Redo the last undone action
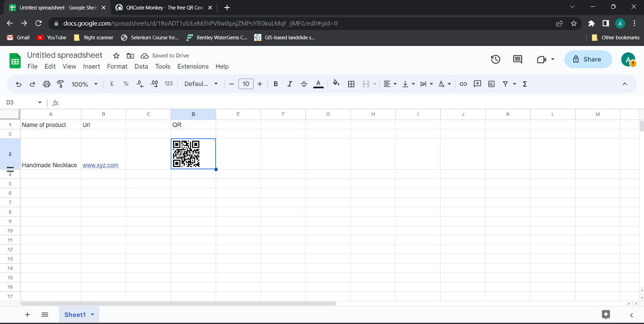 click(33, 84)
